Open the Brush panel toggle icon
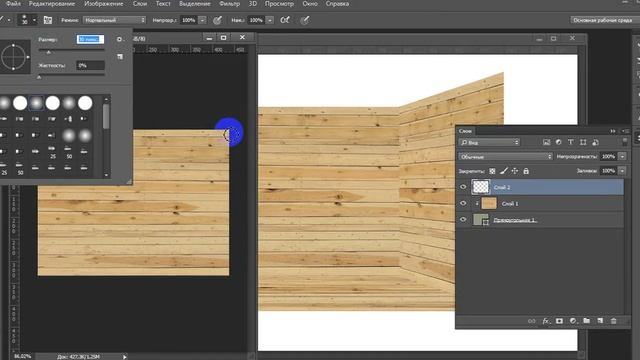640x360 pixels. 48,20
